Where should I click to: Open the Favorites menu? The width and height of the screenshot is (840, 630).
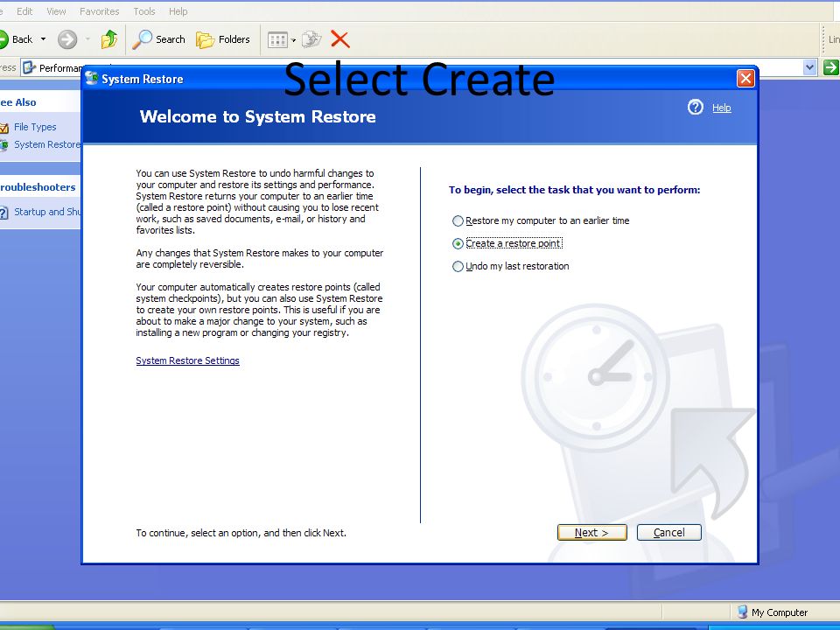tap(99, 11)
